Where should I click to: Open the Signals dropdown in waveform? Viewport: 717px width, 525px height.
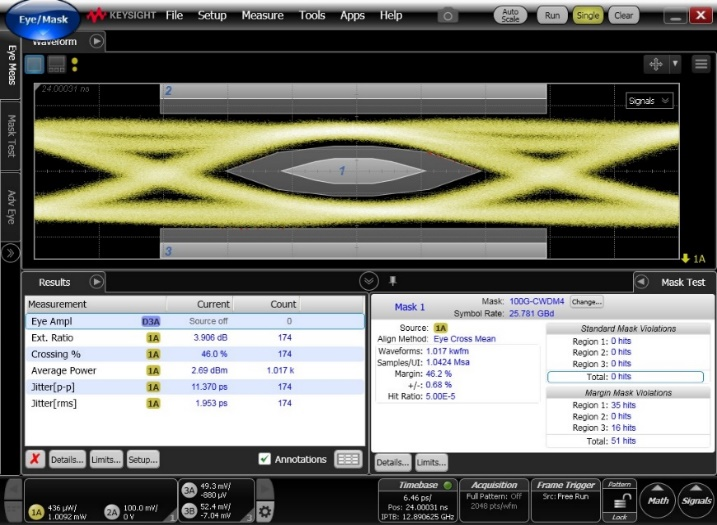pyautogui.click(x=649, y=101)
